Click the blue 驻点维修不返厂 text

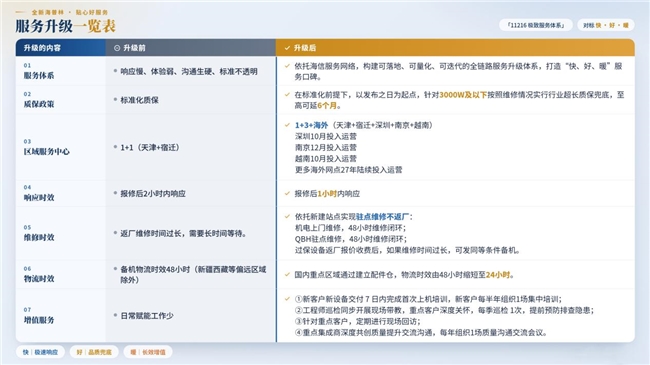click(x=382, y=217)
